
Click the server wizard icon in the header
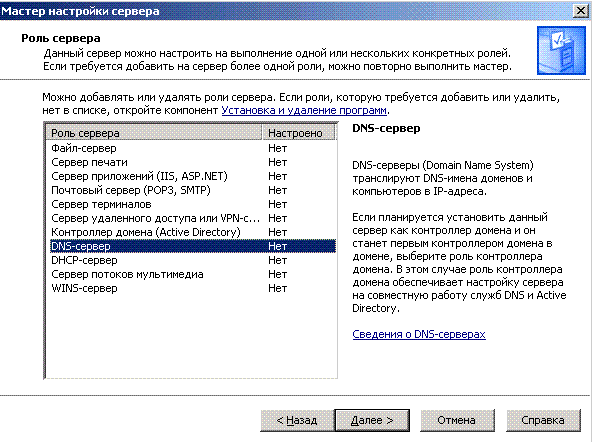[561, 50]
